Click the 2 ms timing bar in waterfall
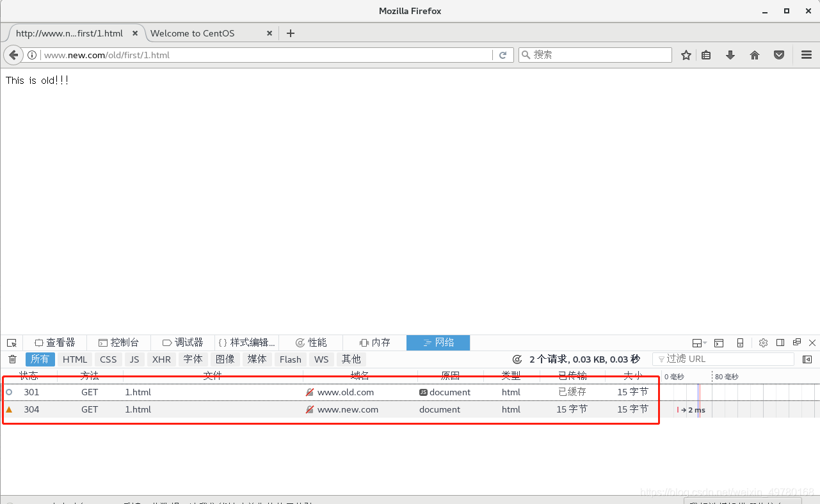Viewport: 820px width, 504px height. pos(692,410)
